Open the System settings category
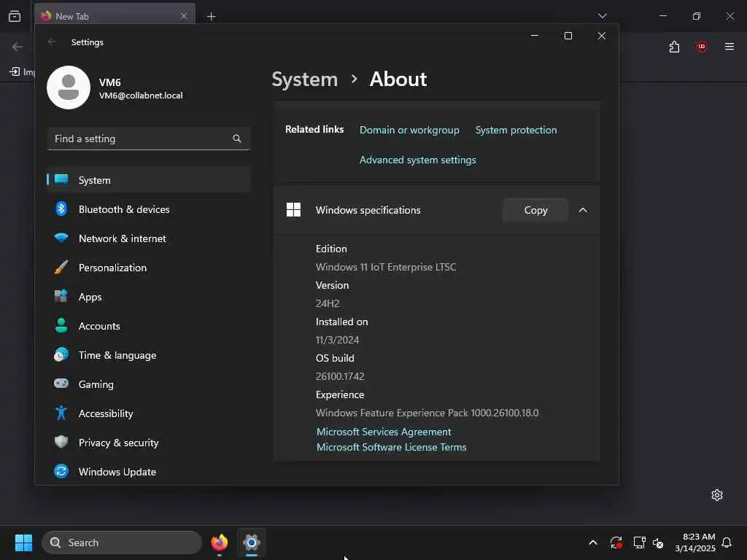The image size is (747, 560). pos(149,180)
